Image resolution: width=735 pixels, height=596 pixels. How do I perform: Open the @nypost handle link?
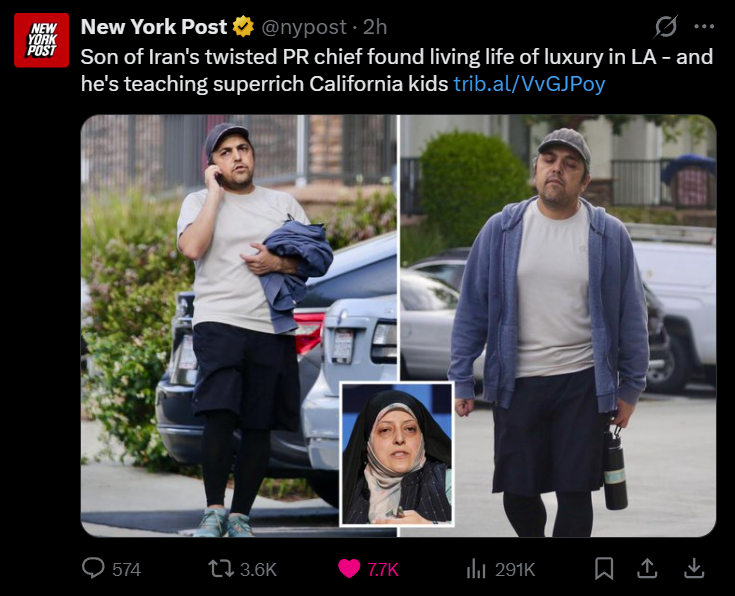point(303,27)
